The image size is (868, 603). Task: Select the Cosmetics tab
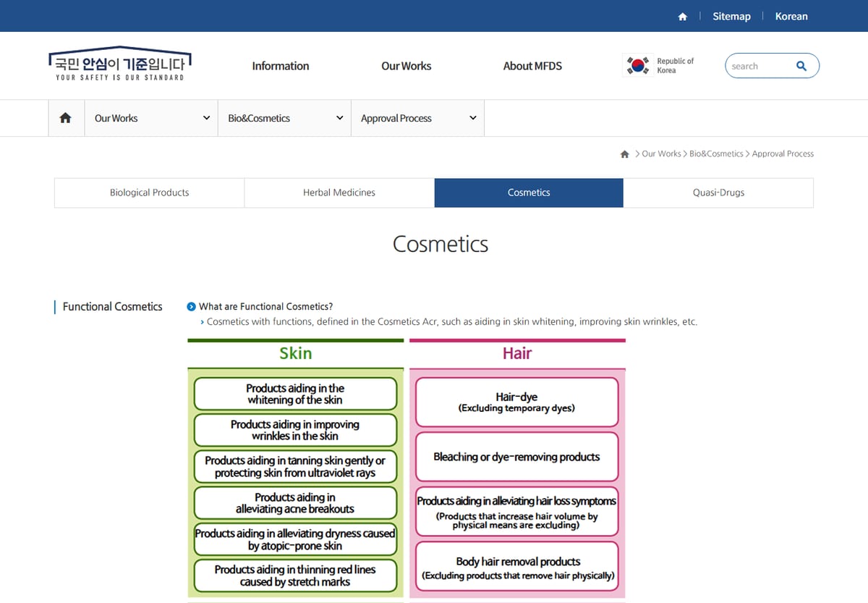coord(529,193)
